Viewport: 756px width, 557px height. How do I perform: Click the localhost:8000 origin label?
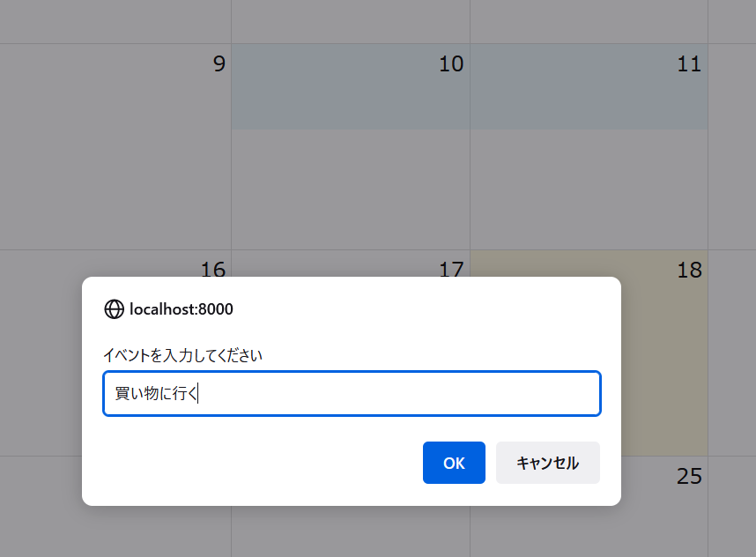pos(182,309)
